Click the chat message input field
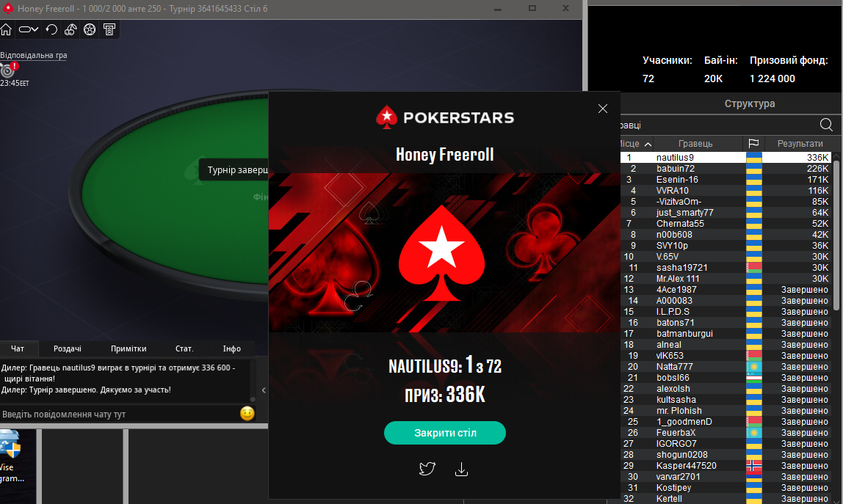Viewport: 843px width, 504px height. [118, 414]
